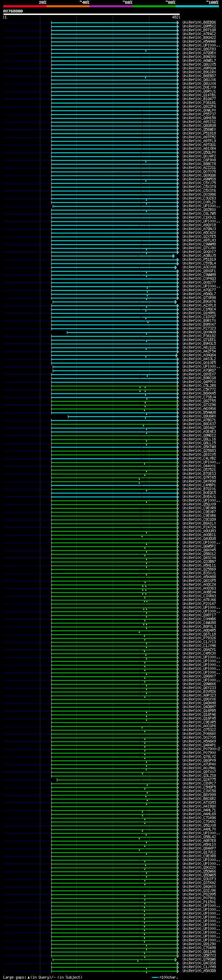The image size is (222, 980).
Task: Select label UniRef100_P55737
Action: 199,114
